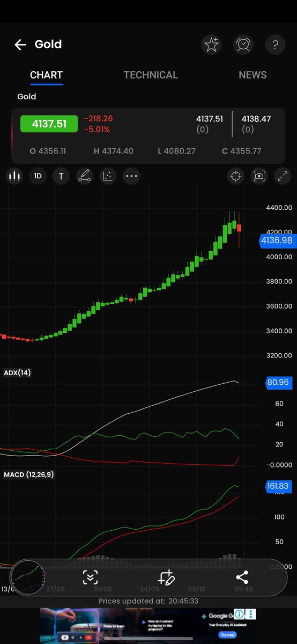Click the MACD (12,26,9) indicator label
The width and height of the screenshot is (297, 644).
tap(29, 474)
